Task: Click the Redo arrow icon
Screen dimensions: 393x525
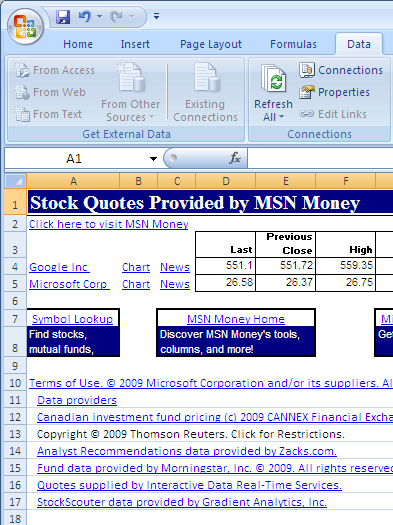Action: click(x=116, y=16)
